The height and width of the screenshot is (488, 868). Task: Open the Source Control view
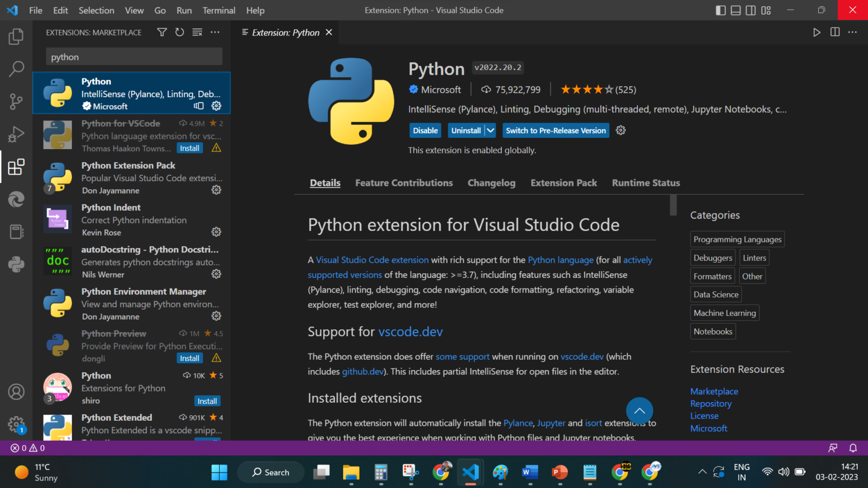(15, 101)
